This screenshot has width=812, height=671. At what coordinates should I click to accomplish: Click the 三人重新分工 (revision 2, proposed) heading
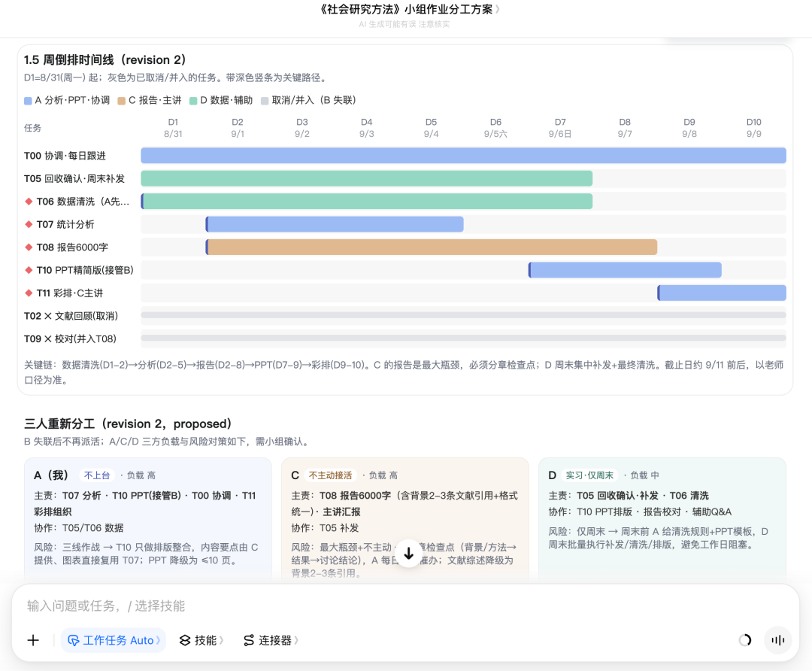128,424
